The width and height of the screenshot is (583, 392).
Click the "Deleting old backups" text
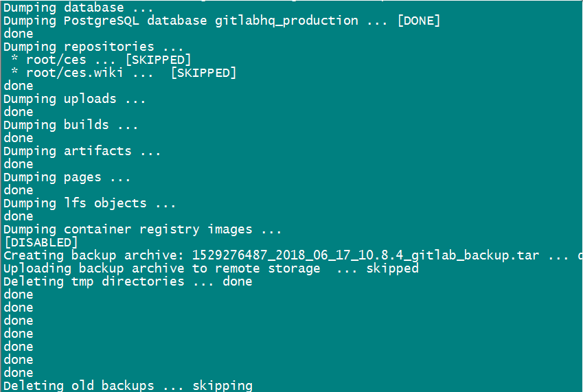(x=78, y=386)
